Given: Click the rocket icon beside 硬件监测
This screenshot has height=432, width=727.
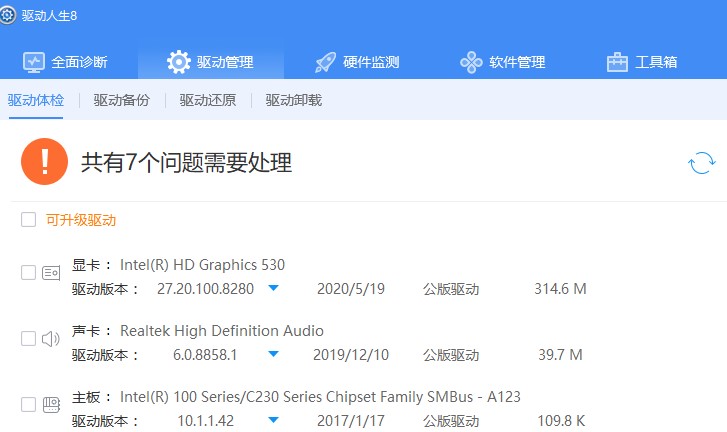Looking at the screenshot, I should click(x=325, y=62).
